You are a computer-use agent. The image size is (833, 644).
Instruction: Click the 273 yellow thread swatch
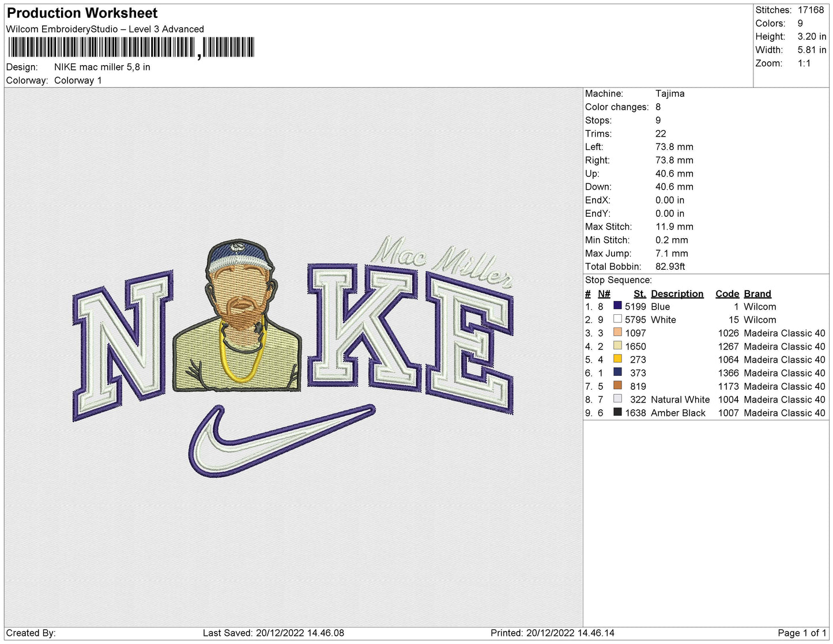coord(617,359)
